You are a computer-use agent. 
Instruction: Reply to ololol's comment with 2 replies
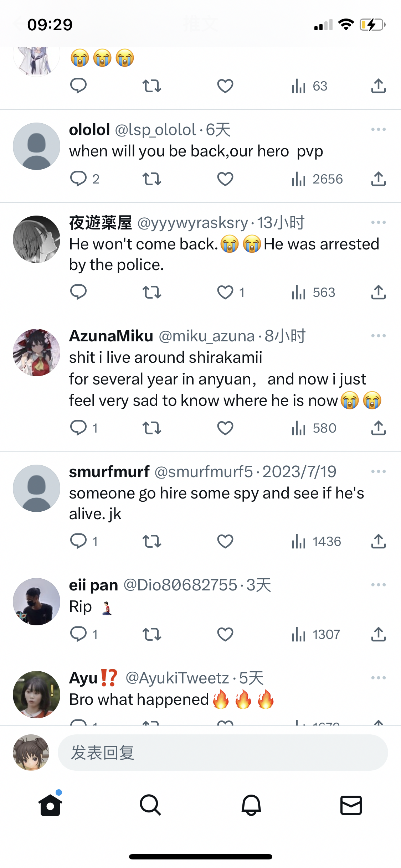(x=79, y=179)
